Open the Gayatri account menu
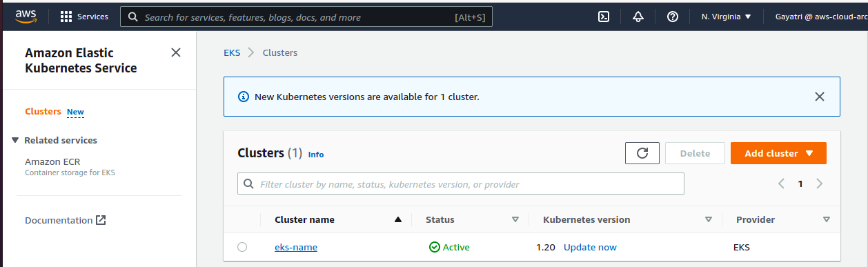 (821, 17)
